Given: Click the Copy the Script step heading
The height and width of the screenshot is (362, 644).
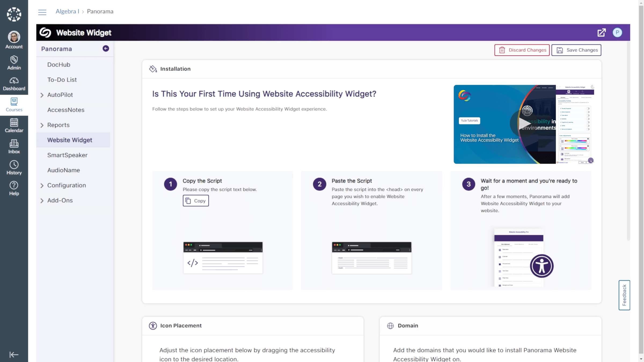Looking at the screenshot, I should (x=202, y=181).
